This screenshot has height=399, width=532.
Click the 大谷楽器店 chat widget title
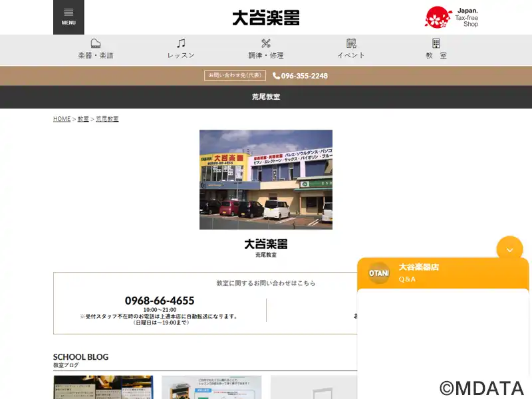pyautogui.click(x=419, y=267)
